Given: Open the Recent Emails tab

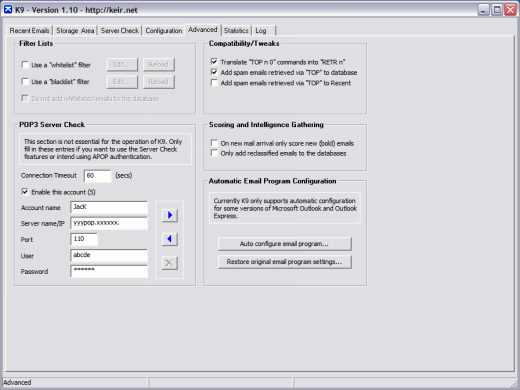Looking at the screenshot, I should click(x=29, y=30).
